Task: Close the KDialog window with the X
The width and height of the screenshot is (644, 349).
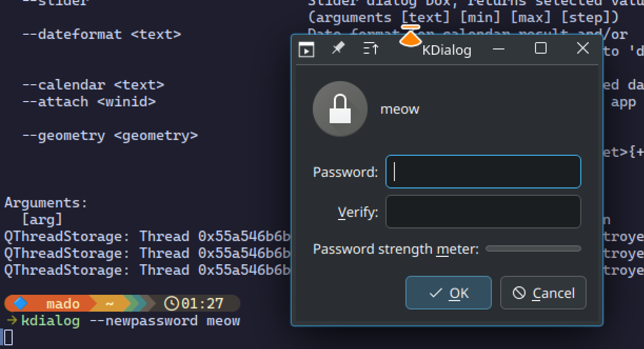Action: pyautogui.click(x=582, y=48)
